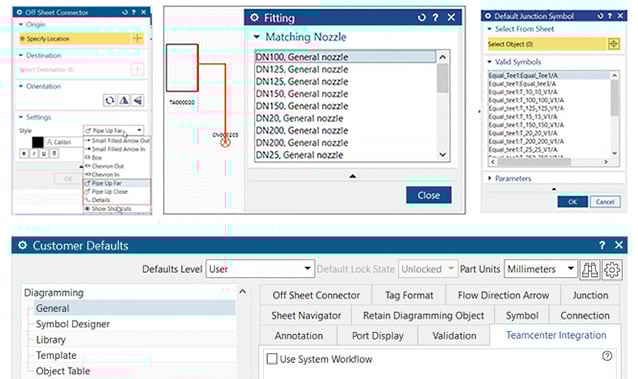
Task: Collapse the Select From Sheet section
Action: click(489, 29)
